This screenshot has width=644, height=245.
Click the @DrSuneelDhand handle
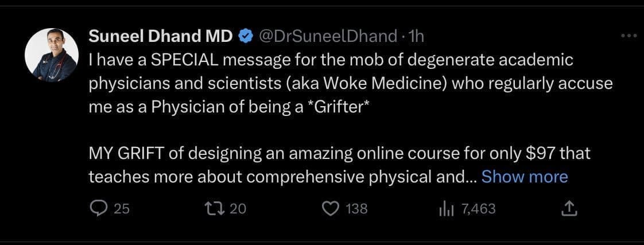coord(328,37)
